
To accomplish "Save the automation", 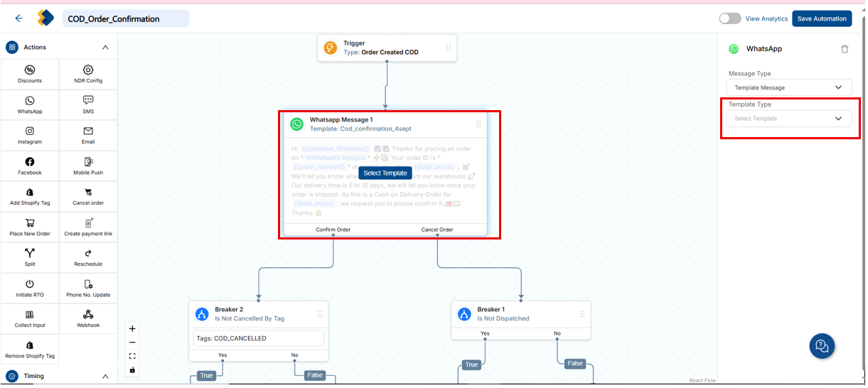I will pos(822,18).
